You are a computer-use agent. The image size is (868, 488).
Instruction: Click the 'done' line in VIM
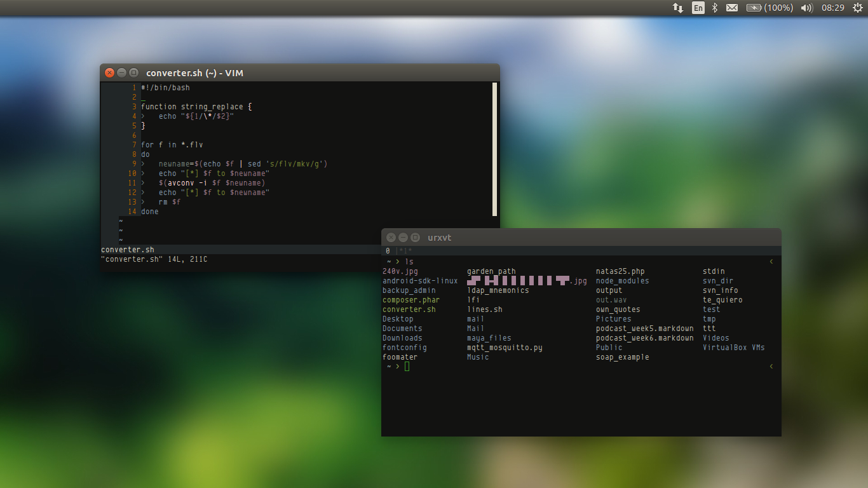[150, 212]
